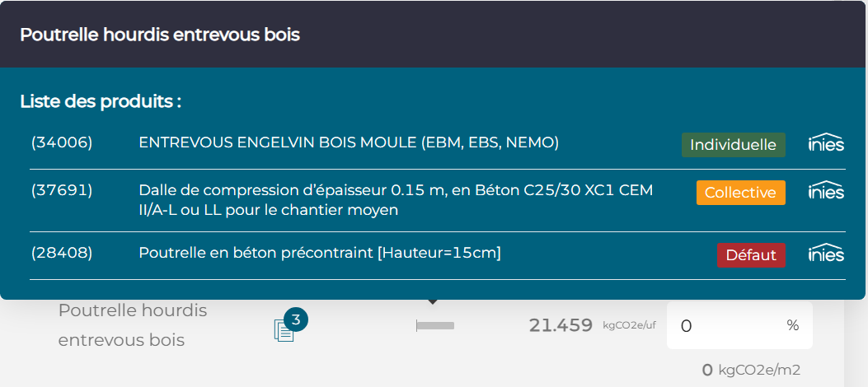Open the product list documents icon
Screen dimensions: 868x387
pos(284,331)
